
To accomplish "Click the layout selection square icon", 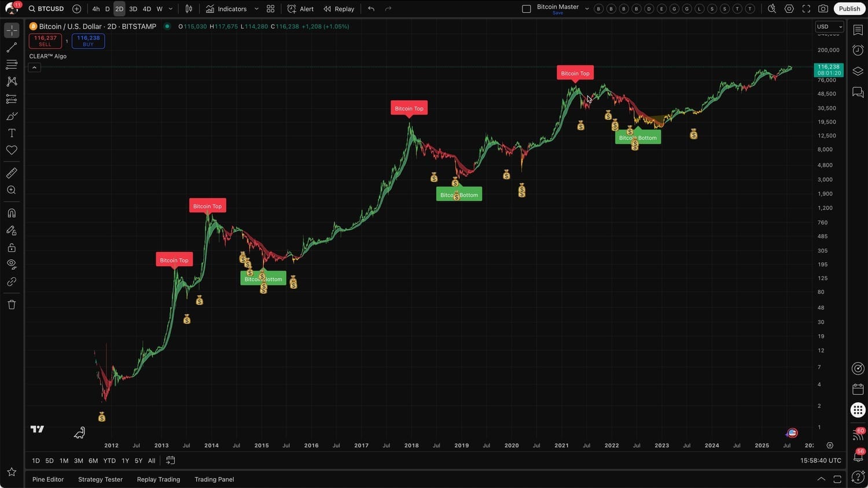I will pos(526,9).
